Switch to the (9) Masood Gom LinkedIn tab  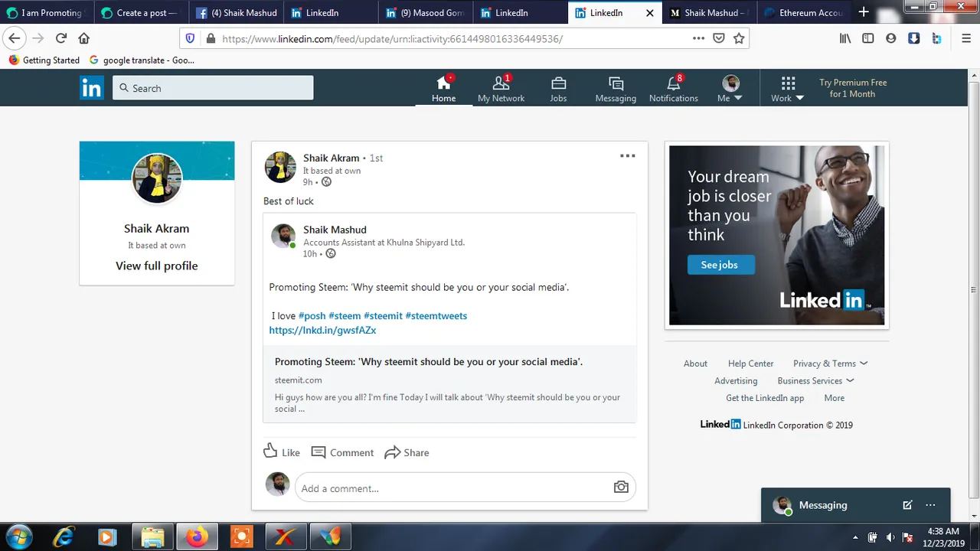[426, 13]
